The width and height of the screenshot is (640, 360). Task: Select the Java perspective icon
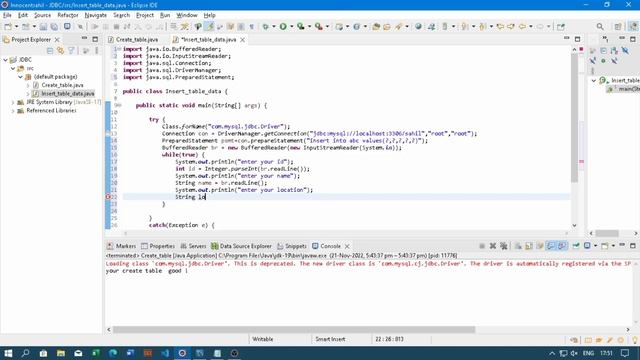633,27
